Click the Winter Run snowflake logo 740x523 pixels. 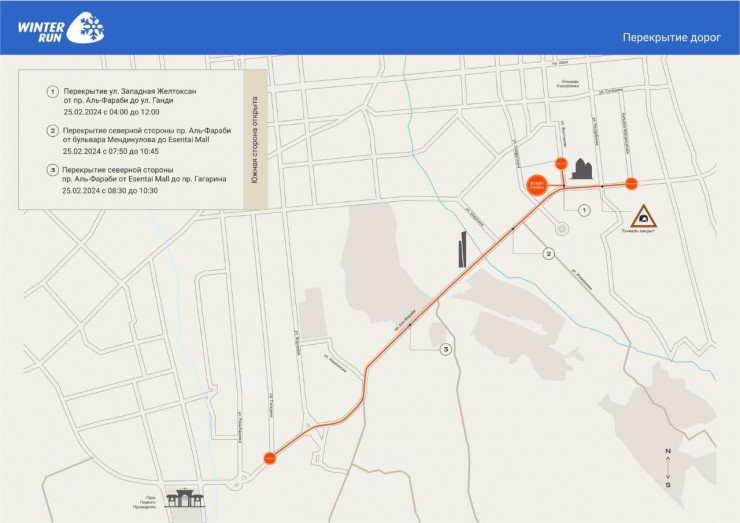point(89,27)
